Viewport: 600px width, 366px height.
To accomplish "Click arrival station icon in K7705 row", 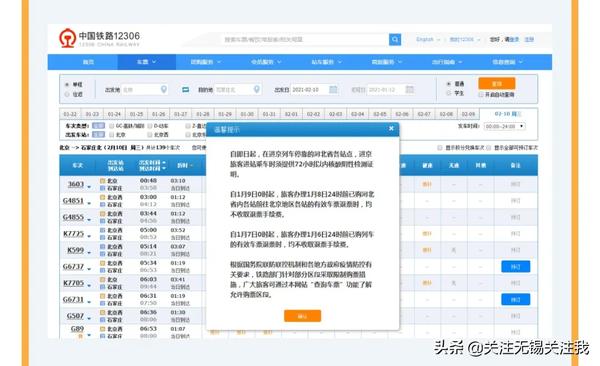I will (103, 287).
